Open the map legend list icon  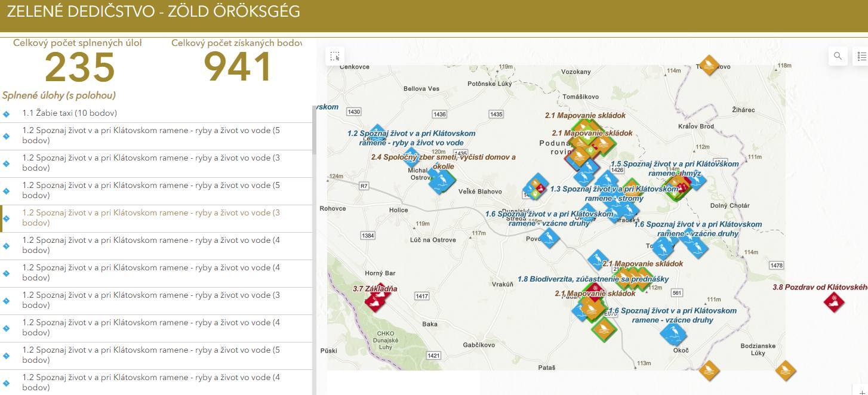click(861, 56)
